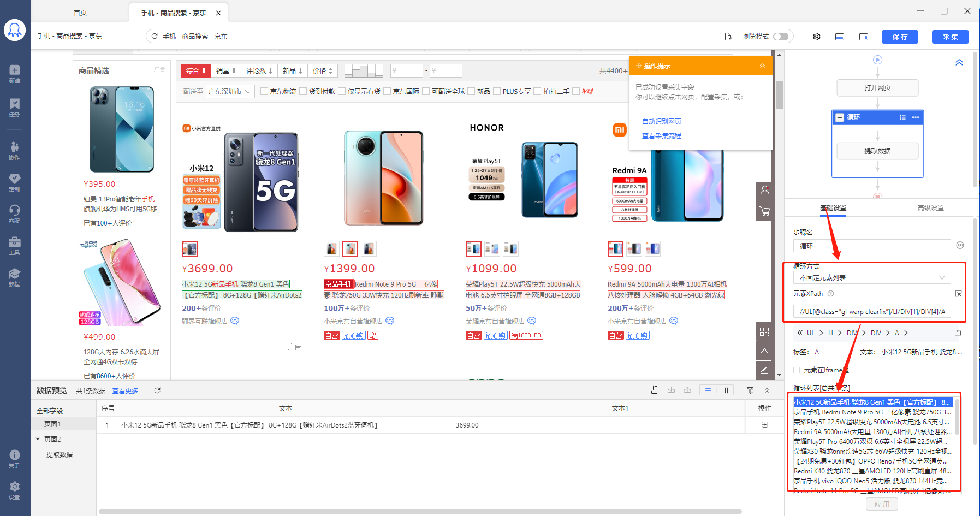Viewport: 980px width, 516px height.
Task: Collapse the 循环 node with minus button
Action: click(840, 117)
